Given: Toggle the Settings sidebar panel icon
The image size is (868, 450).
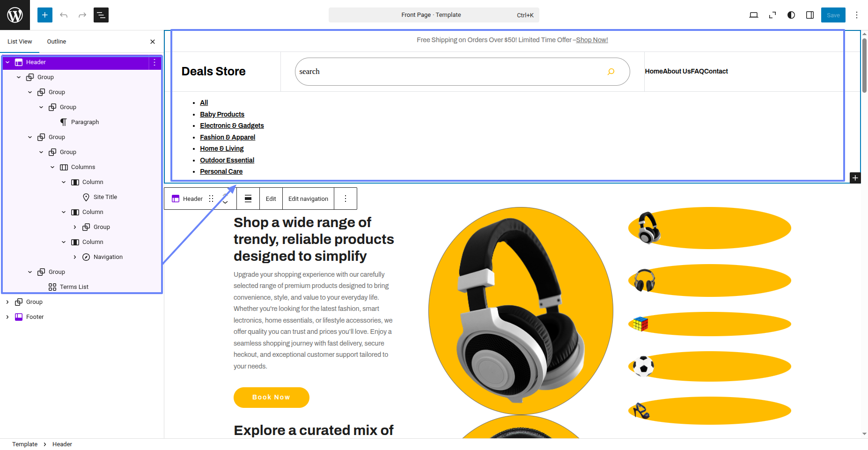Looking at the screenshot, I should click(x=810, y=15).
